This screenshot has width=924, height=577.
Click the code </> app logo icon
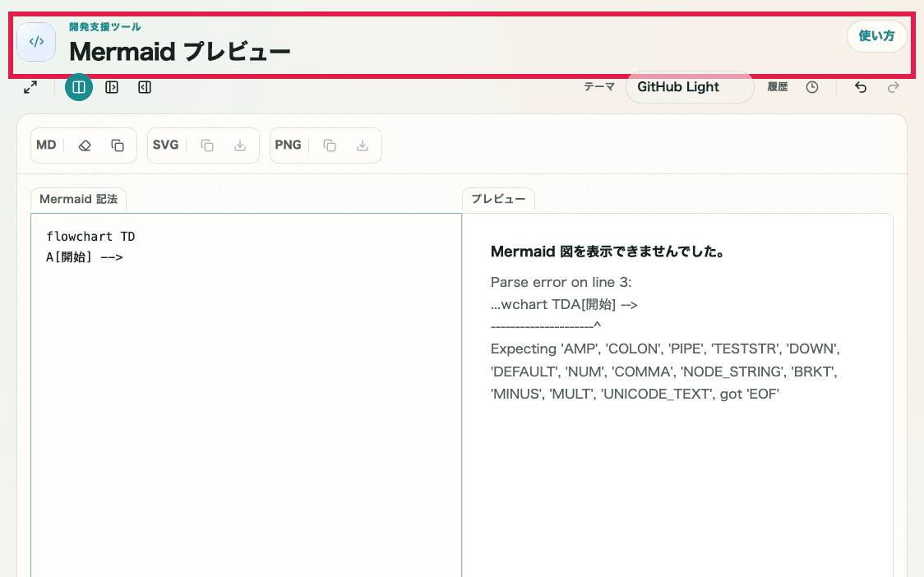click(36, 41)
